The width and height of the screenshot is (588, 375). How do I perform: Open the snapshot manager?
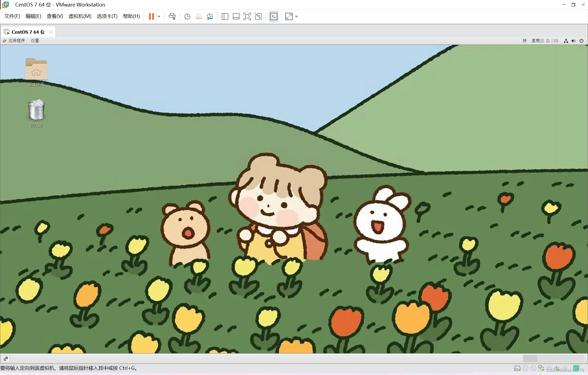coord(210,17)
